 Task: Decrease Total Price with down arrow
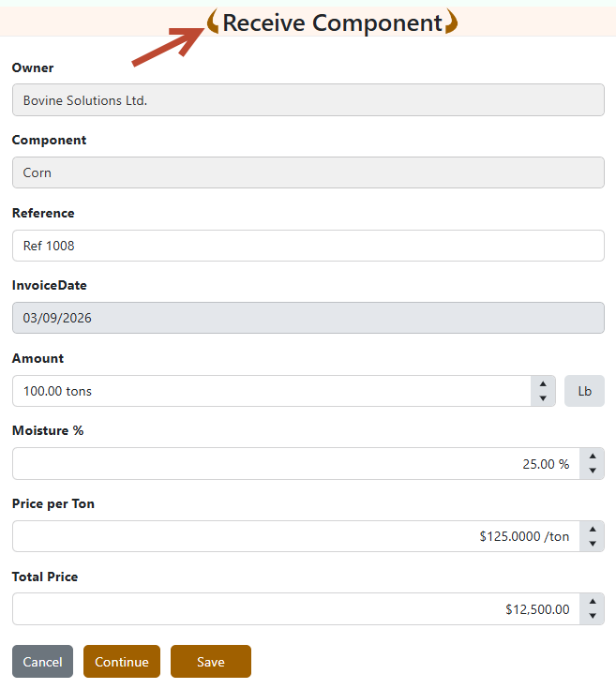[593, 616]
